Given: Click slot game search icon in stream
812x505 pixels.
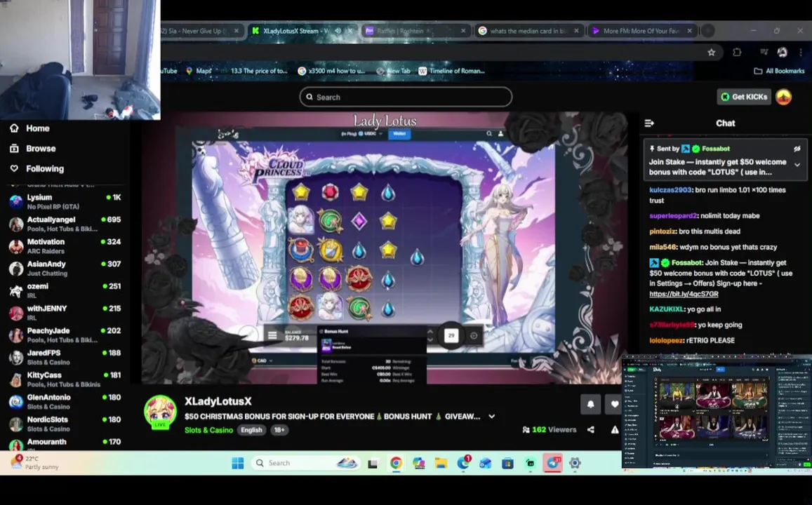Looking at the screenshot, I should (x=489, y=133).
